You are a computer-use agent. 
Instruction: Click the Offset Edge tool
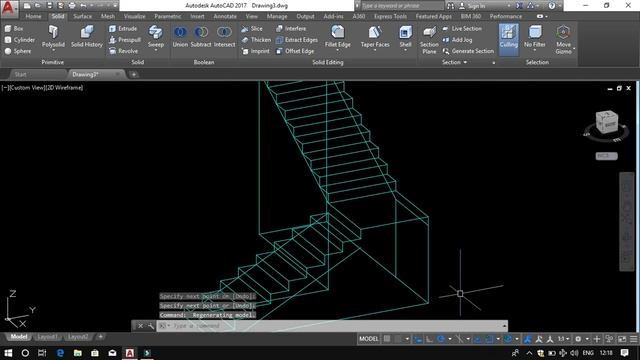[295, 51]
